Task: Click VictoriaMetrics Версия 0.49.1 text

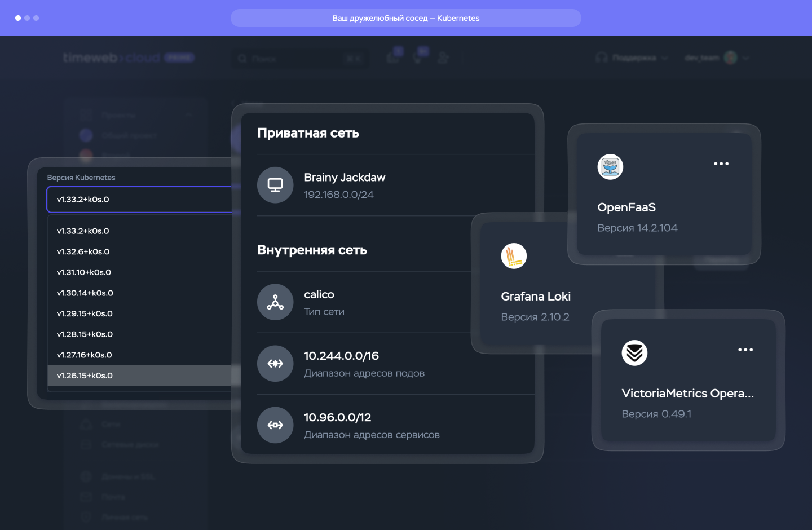Action: (656, 414)
